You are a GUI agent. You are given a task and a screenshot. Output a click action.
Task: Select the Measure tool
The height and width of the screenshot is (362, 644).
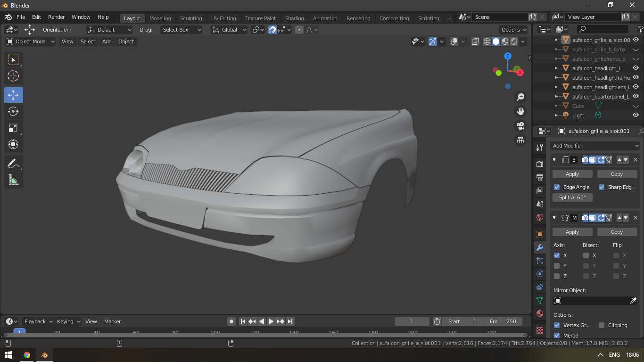click(x=13, y=180)
